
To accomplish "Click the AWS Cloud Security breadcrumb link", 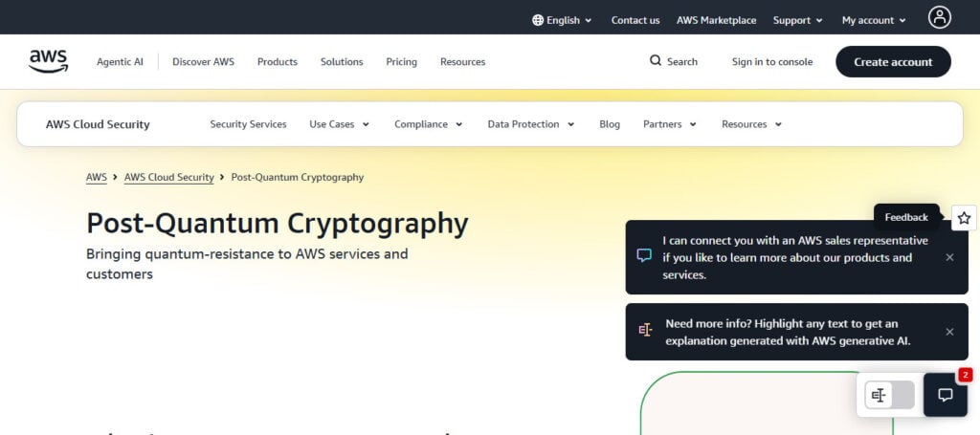I will pyautogui.click(x=168, y=177).
